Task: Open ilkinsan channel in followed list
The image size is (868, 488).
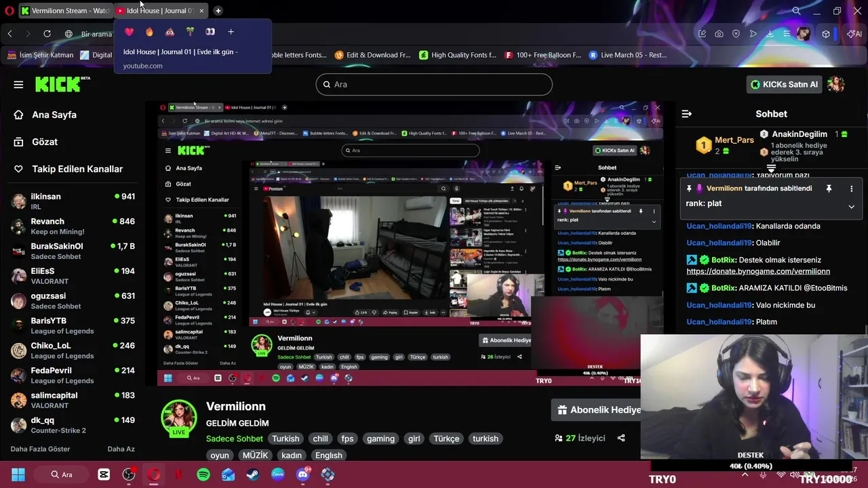Action: point(73,201)
